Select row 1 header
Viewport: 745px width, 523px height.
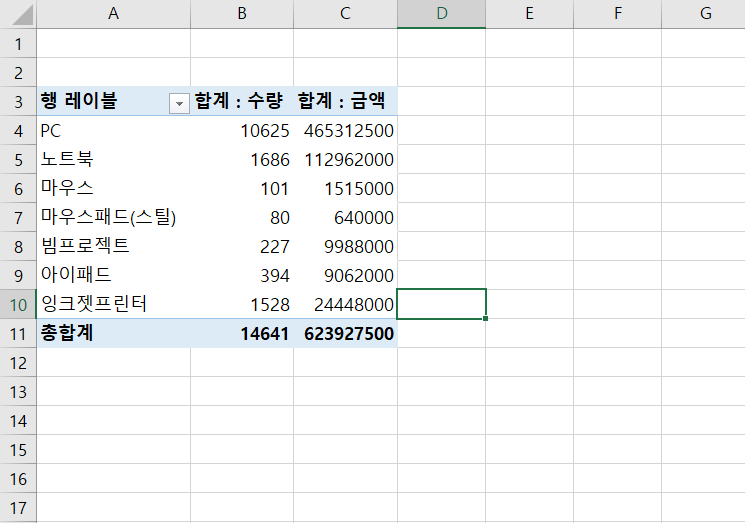tap(18, 44)
